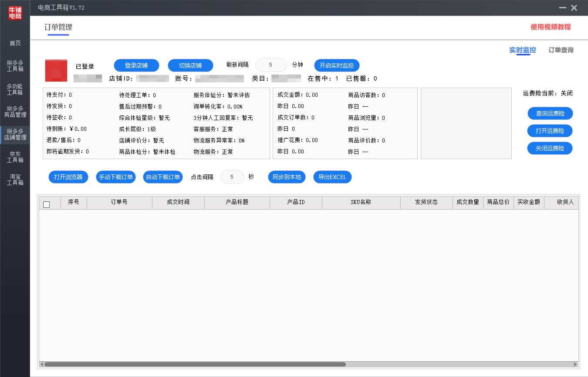Click the 切换店铺 button
588x377 pixels.
coord(190,65)
